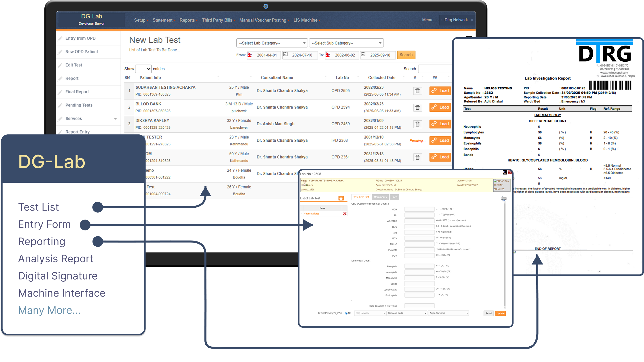Click the MCH result input field
The height and width of the screenshot is (362, 644).
[x=419, y=209]
